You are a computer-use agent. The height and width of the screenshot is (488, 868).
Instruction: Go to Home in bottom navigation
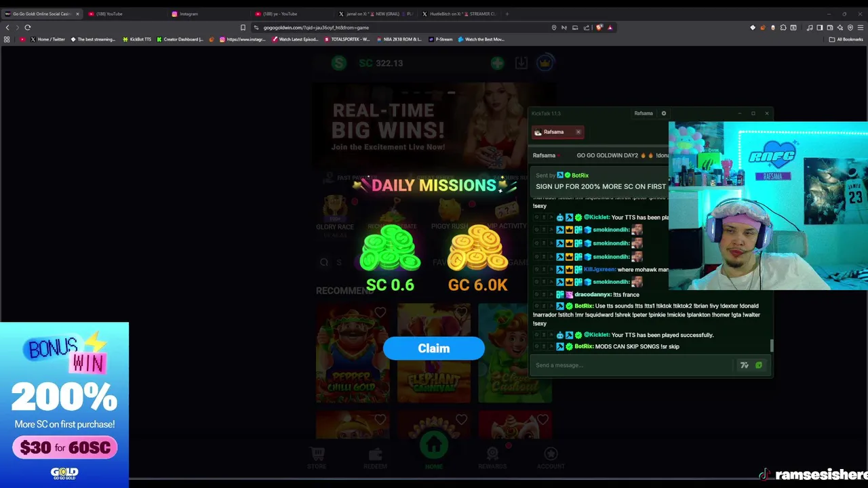[434, 451]
